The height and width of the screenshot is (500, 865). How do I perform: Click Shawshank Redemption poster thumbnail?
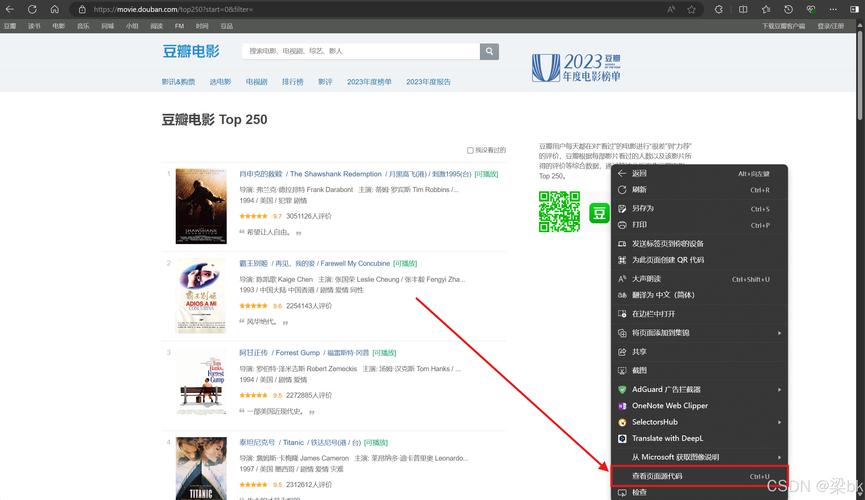[x=201, y=206]
